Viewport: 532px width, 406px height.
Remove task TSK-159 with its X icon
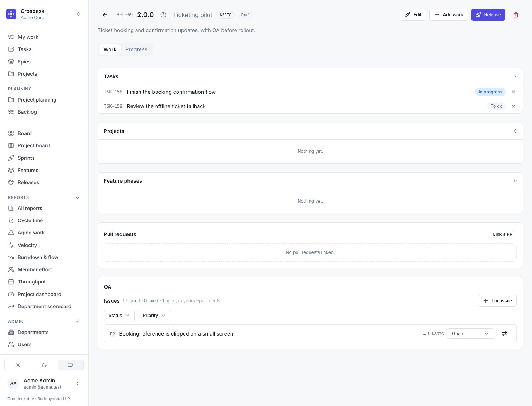tap(514, 106)
